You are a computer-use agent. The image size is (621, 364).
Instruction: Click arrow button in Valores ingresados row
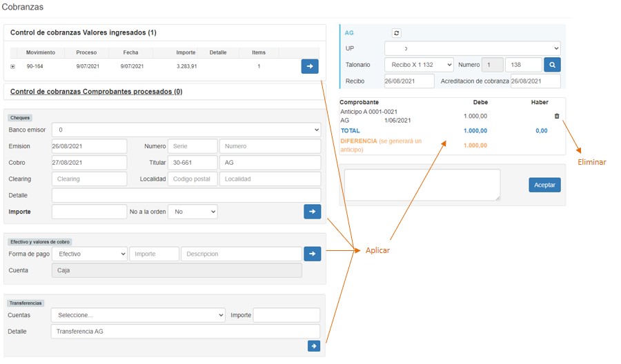[x=310, y=66]
